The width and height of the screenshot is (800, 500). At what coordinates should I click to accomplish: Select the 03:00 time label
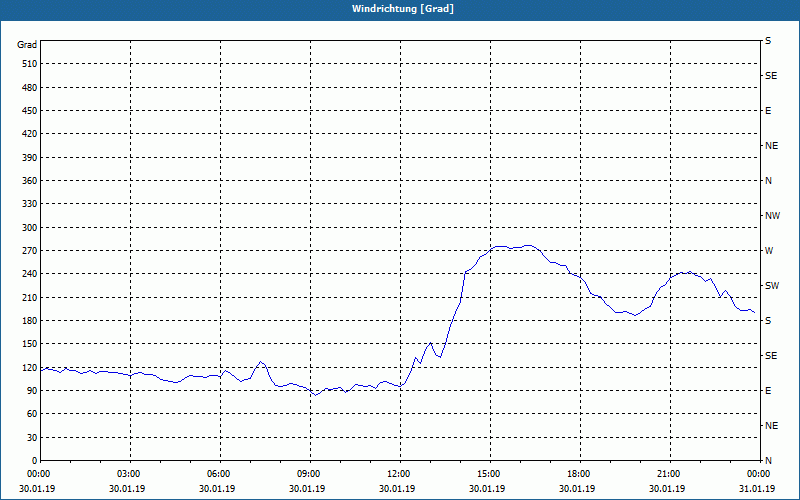point(131,474)
